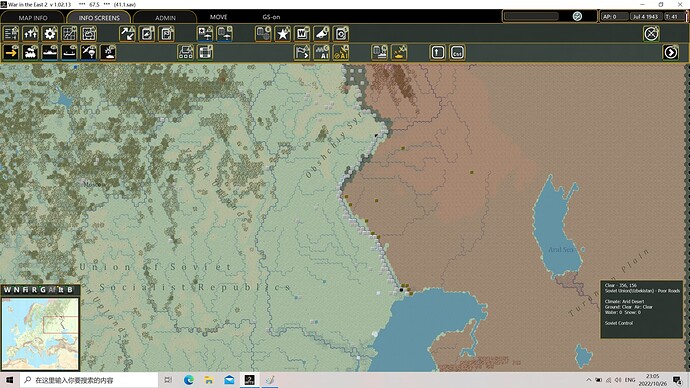The image size is (690, 388).
Task: Select the parachute air transport mode icon
Action: pyautogui.click(x=88, y=52)
